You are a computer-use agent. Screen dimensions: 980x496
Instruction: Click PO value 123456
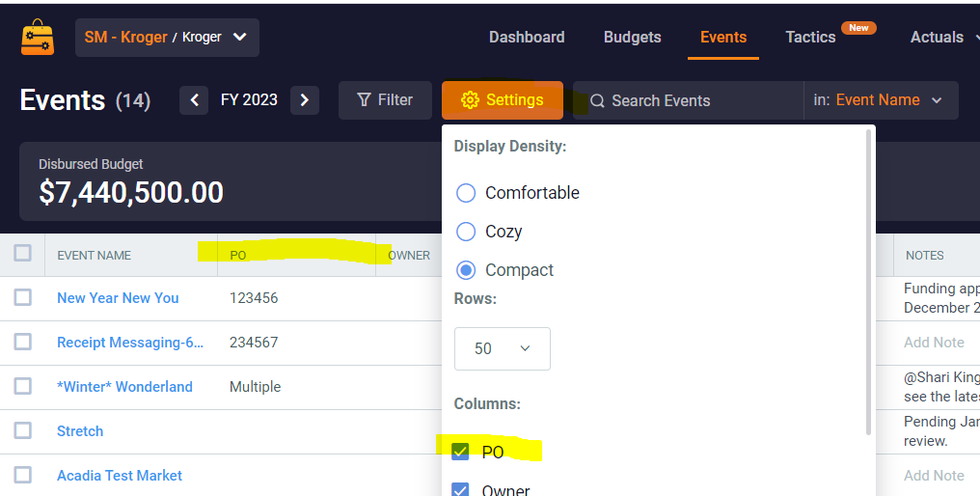(x=254, y=298)
